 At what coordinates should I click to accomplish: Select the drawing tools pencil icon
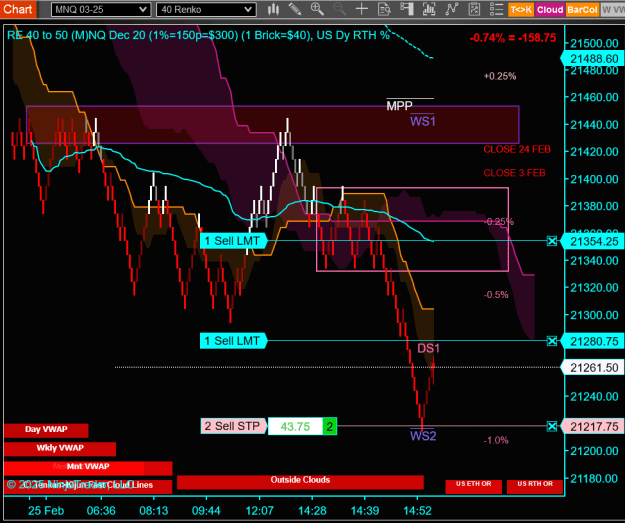[295, 9]
